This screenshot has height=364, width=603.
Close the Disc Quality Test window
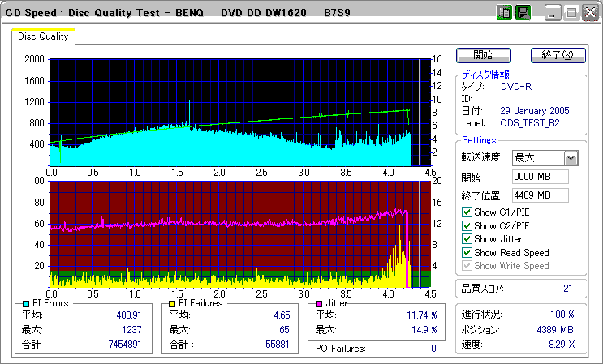click(588, 13)
